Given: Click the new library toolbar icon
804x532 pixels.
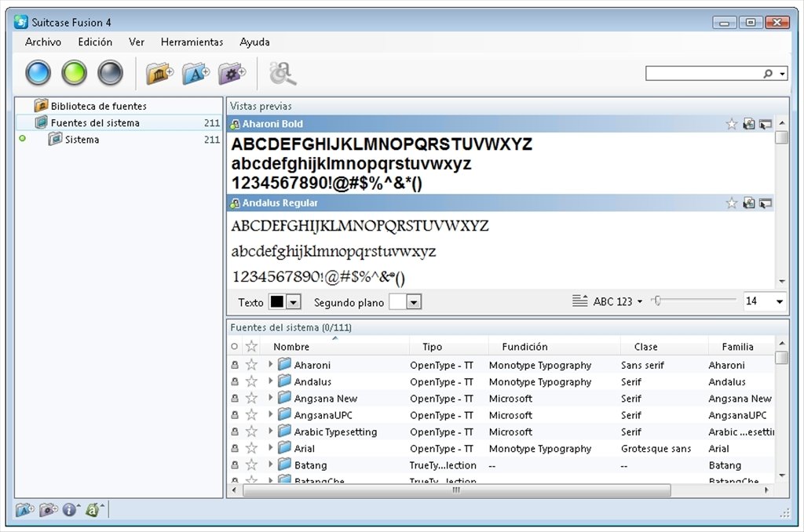Looking at the screenshot, I should tap(159, 73).
